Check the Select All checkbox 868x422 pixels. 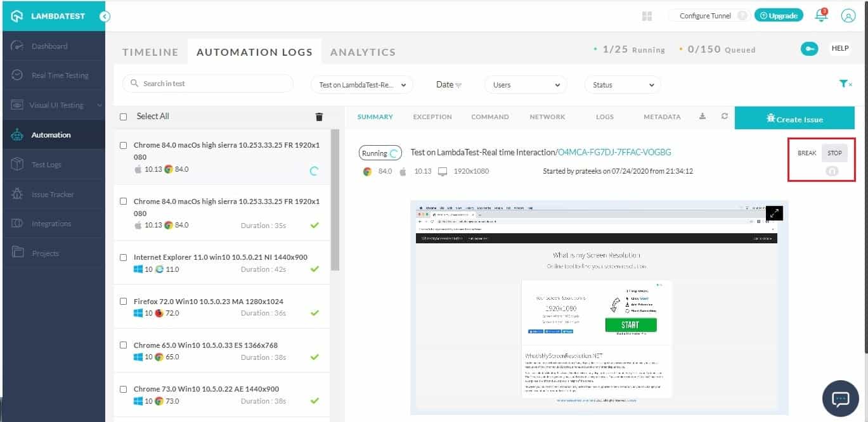122,117
